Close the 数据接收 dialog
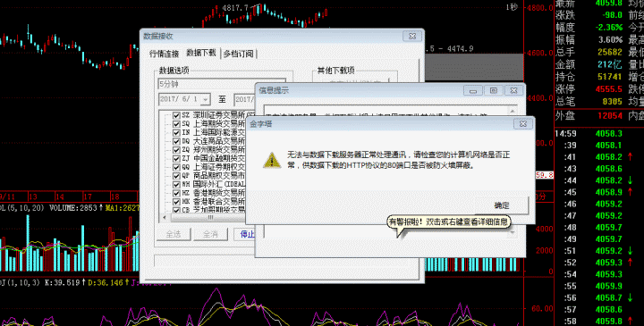The image size is (644, 326). [412, 36]
